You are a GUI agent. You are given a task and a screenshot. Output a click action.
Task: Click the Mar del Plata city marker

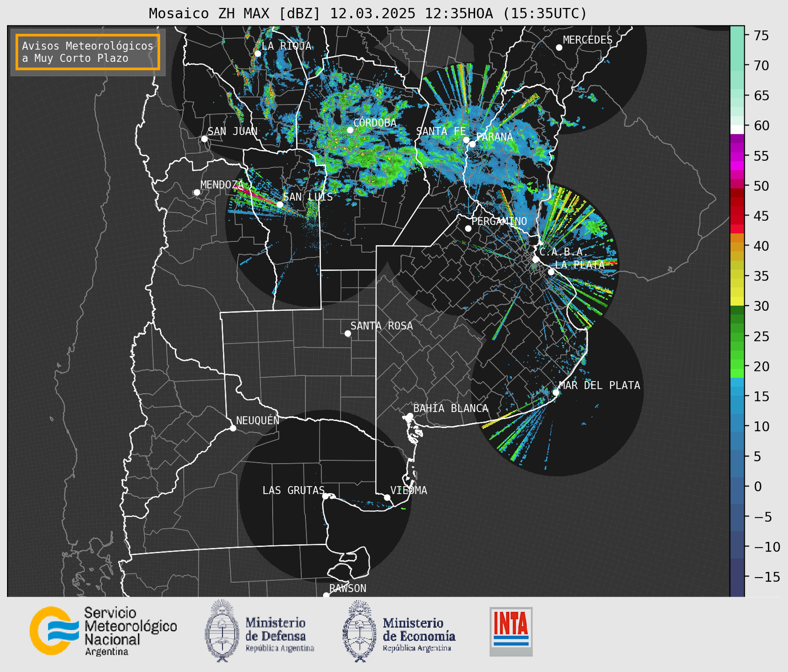[555, 392]
